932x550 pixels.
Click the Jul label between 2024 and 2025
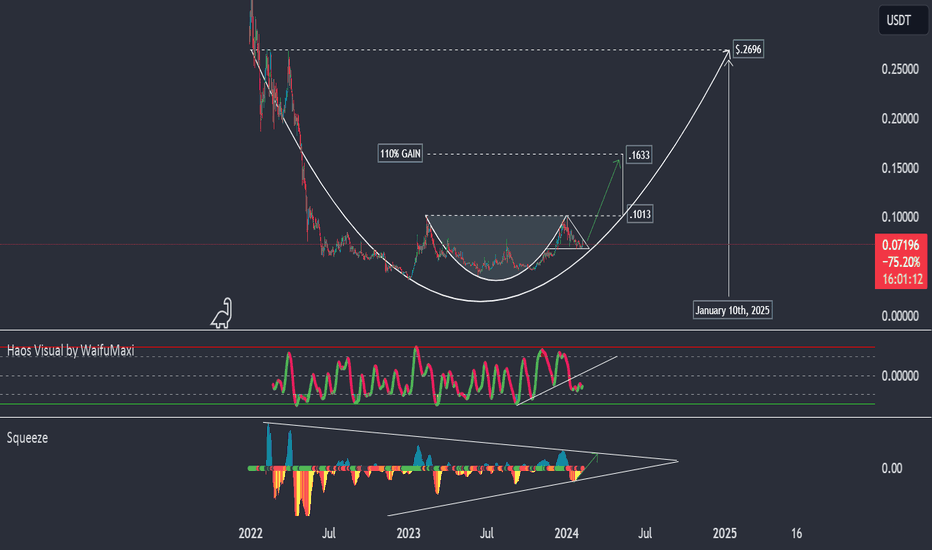(x=645, y=533)
